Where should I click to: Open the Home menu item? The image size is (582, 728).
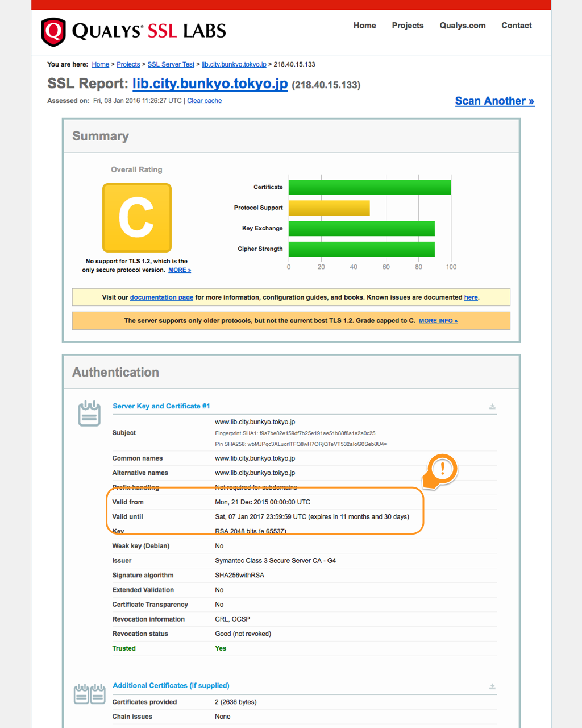point(364,26)
